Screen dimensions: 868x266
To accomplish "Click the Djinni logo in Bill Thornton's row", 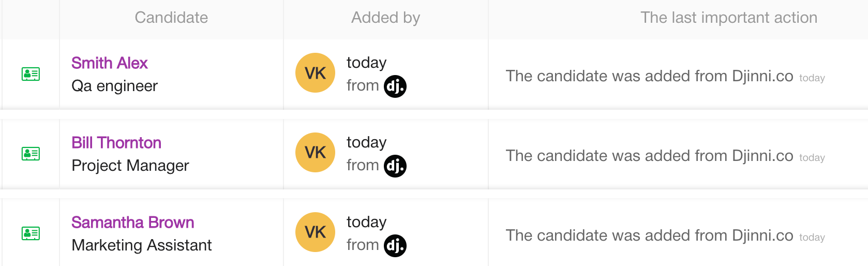I will pos(395,166).
